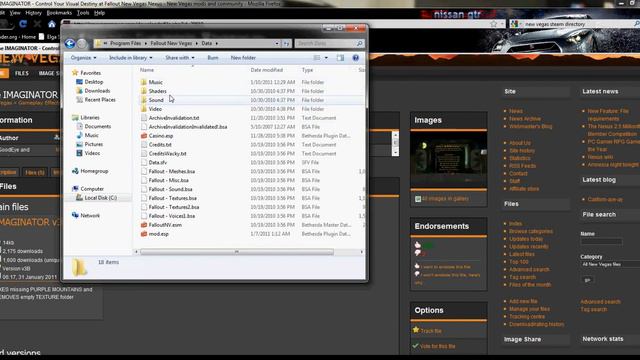This screenshot has height=360, width=640.
Task: Sort by the Name column header
Action: pyautogui.click(x=147, y=70)
